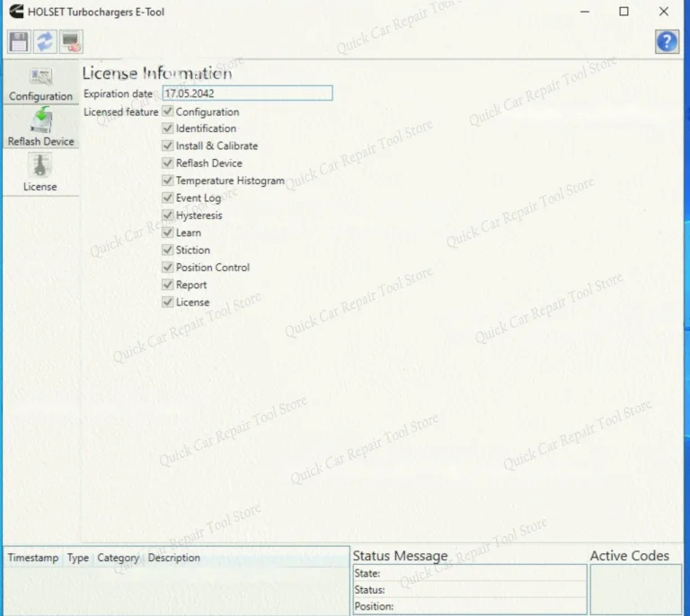This screenshot has height=616, width=690.
Task: Click the Position row in Status Message
Action: click(470, 606)
